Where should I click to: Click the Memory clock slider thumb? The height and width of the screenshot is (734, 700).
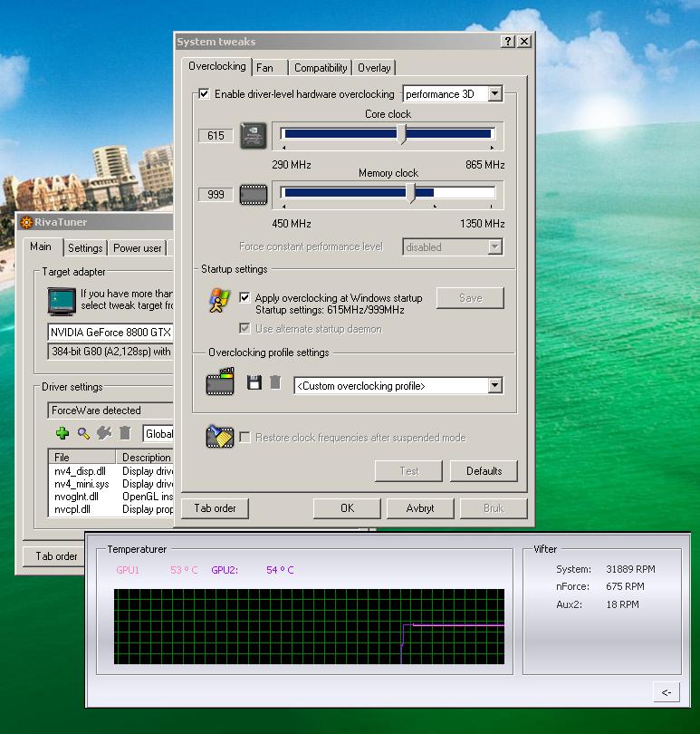tap(411, 193)
